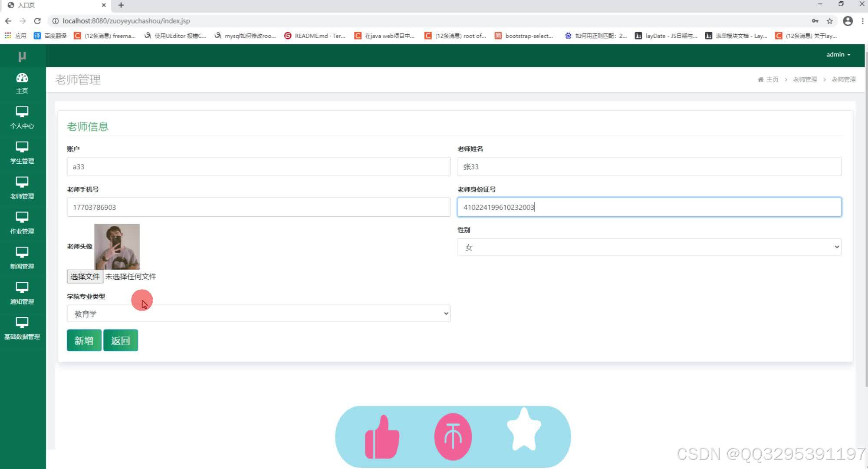Screen dimensions: 868x469
Task: Focus the 老师姓名 input field
Action: pos(649,167)
